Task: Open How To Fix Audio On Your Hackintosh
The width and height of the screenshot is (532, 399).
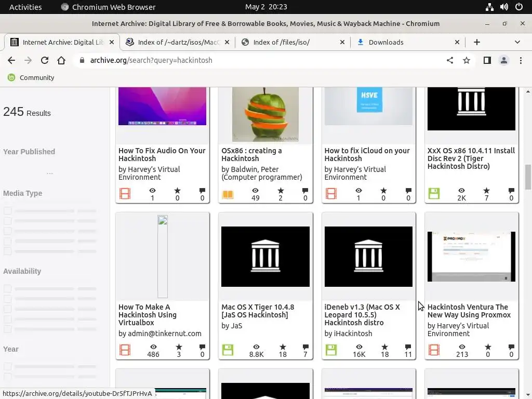Action: [x=162, y=154]
